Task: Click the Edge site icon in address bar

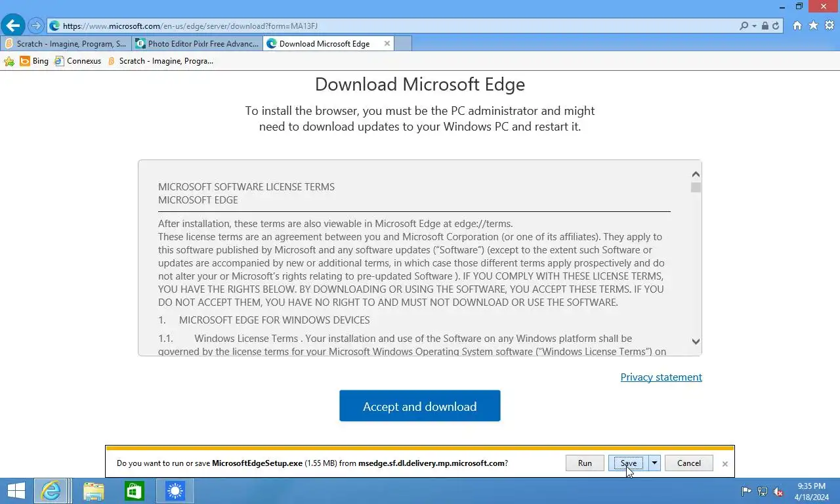Action: click(54, 26)
